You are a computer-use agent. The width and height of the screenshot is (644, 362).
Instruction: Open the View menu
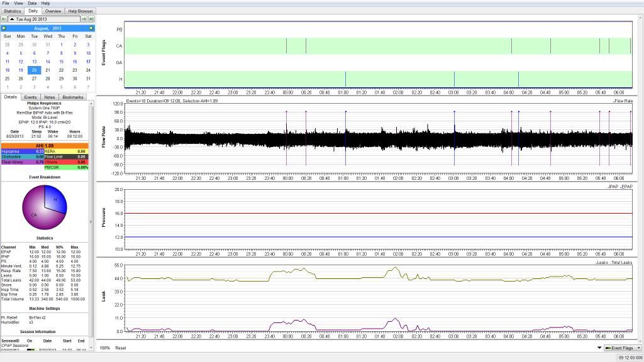tap(19, 3)
